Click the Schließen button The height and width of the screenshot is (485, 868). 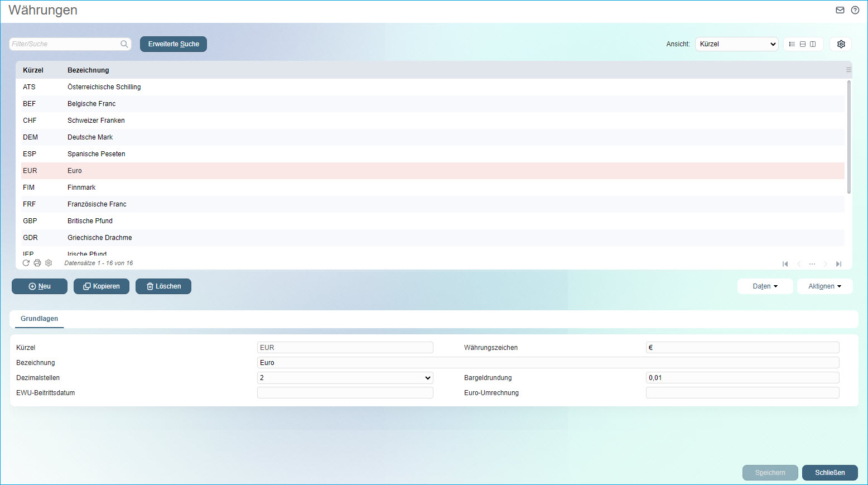point(830,473)
